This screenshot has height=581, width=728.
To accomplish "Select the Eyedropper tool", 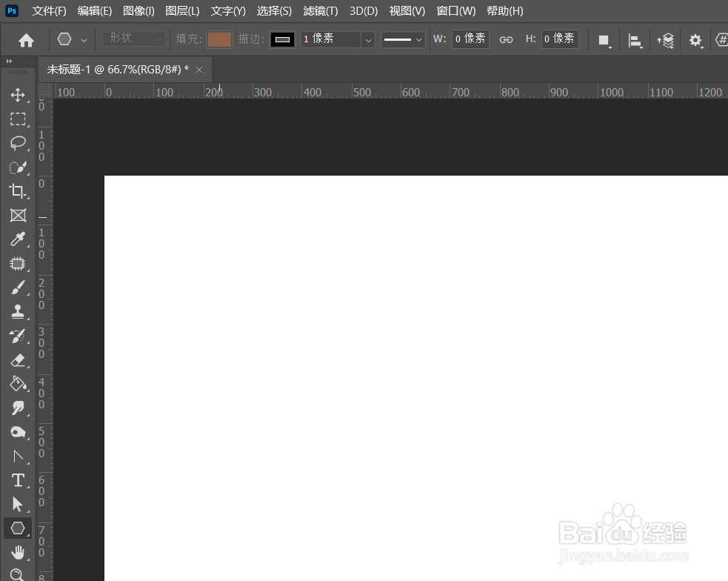I will point(18,239).
